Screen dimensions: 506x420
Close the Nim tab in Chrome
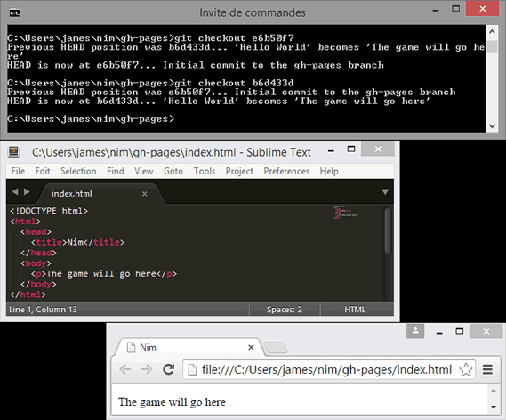click(x=251, y=347)
